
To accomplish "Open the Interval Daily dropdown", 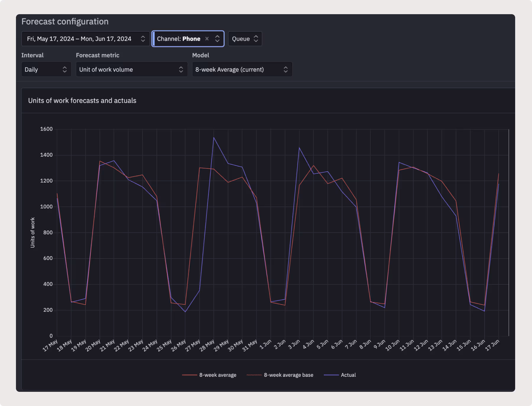I will tap(46, 69).
